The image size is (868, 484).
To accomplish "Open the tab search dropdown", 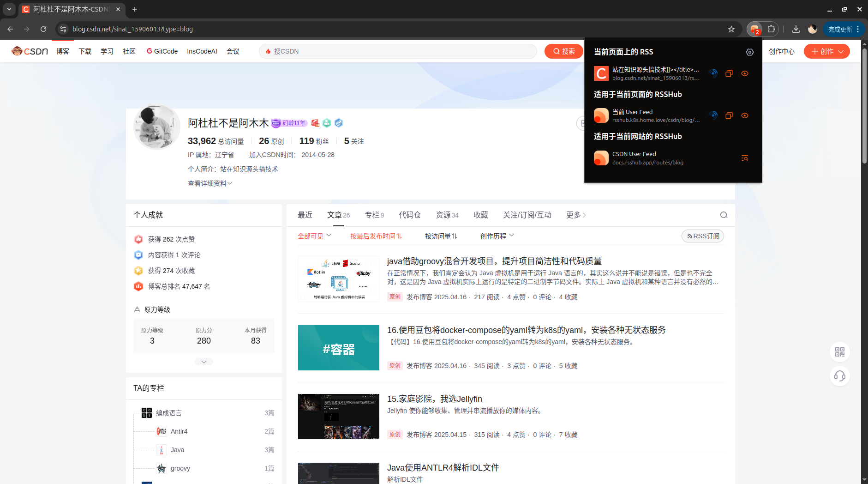I will (9, 9).
